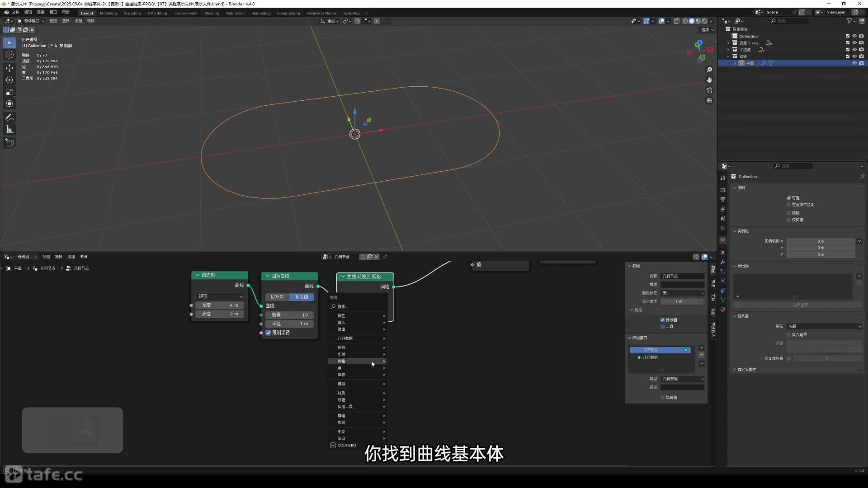Open the 实用工具 submenu in add menu
The height and width of the screenshot is (488, 868).
358,407
